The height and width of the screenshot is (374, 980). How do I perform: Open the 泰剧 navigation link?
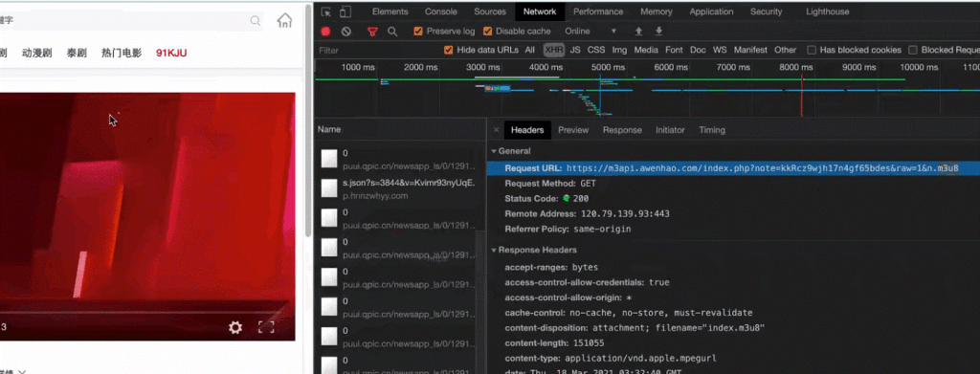pos(77,53)
